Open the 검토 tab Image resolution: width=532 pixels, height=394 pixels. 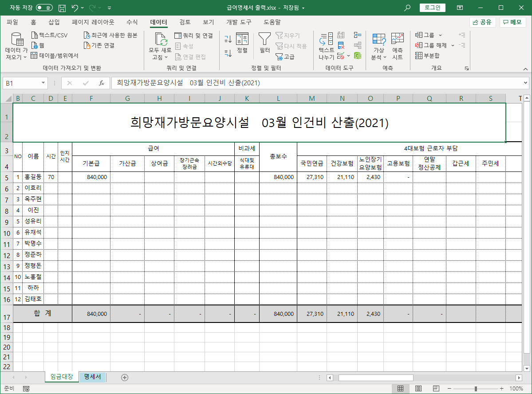185,22
